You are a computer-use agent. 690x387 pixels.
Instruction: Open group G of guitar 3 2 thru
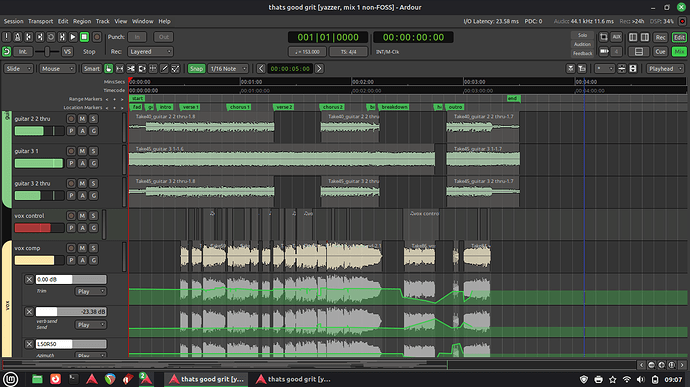point(93,195)
